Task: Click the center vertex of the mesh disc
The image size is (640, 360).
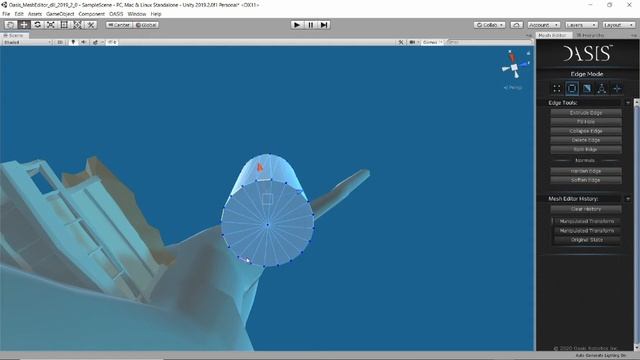Action: pos(268,224)
